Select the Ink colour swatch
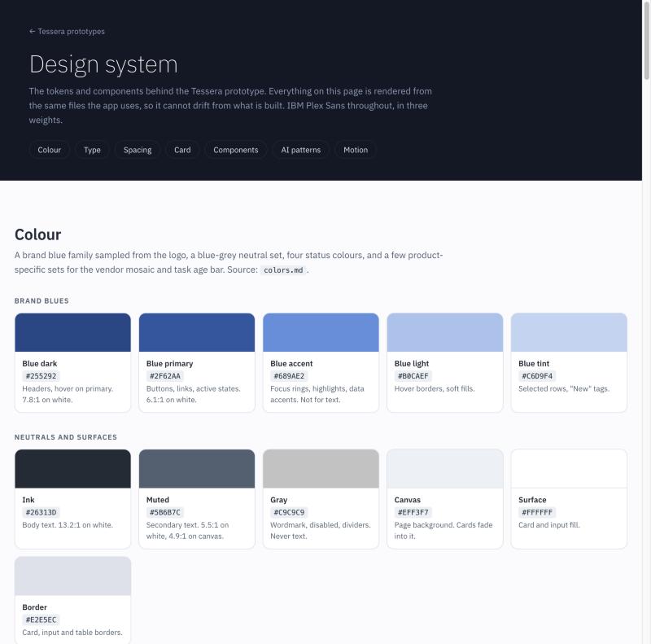 pyautogui.click(x=72, y=469)
